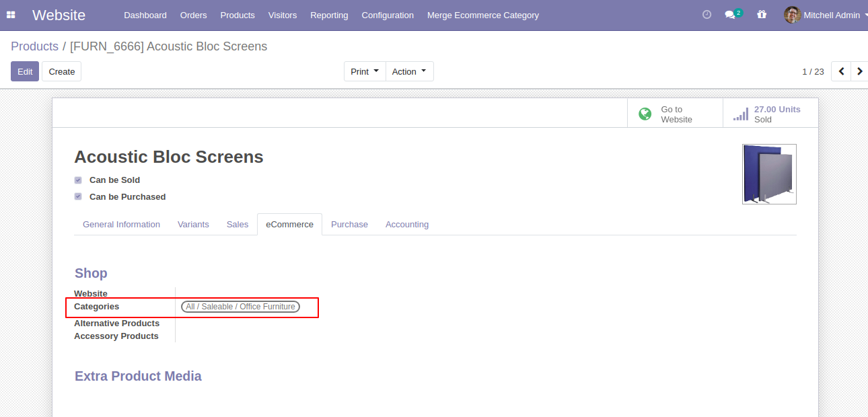Toggle the Can be Sold checkbox
The width and height of the screenshot is (868, 417).
[x=78, y=180]
